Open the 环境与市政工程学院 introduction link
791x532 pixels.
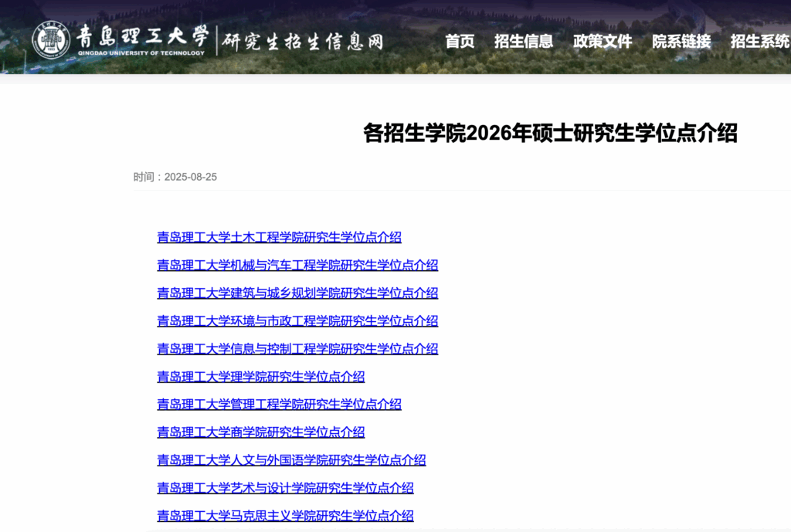point(297,320)
